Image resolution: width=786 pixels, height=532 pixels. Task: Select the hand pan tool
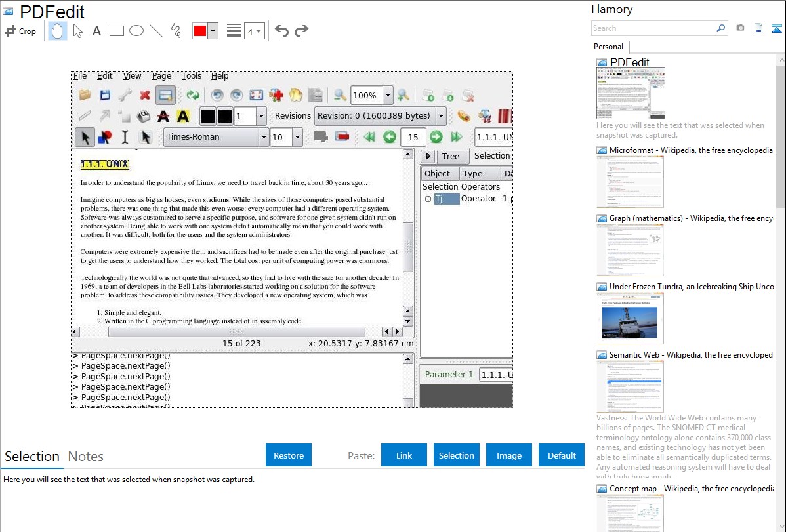pyautogui.click(x=57, y=31)
